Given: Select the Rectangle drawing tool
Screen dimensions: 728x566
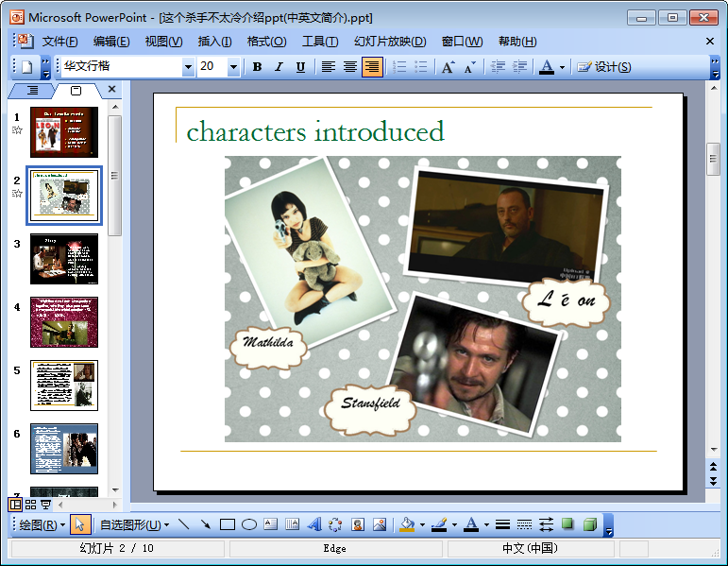Looking at the screenshot, I should pos(227,525).
